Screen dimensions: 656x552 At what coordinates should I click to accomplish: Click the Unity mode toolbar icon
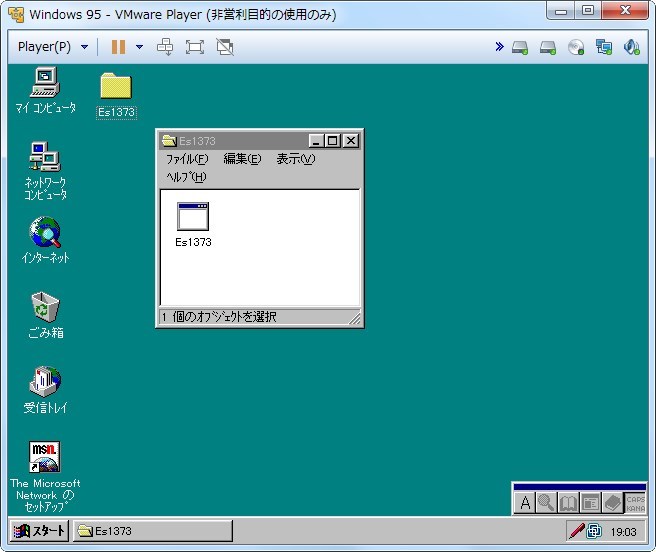click(x=225, y=47)
